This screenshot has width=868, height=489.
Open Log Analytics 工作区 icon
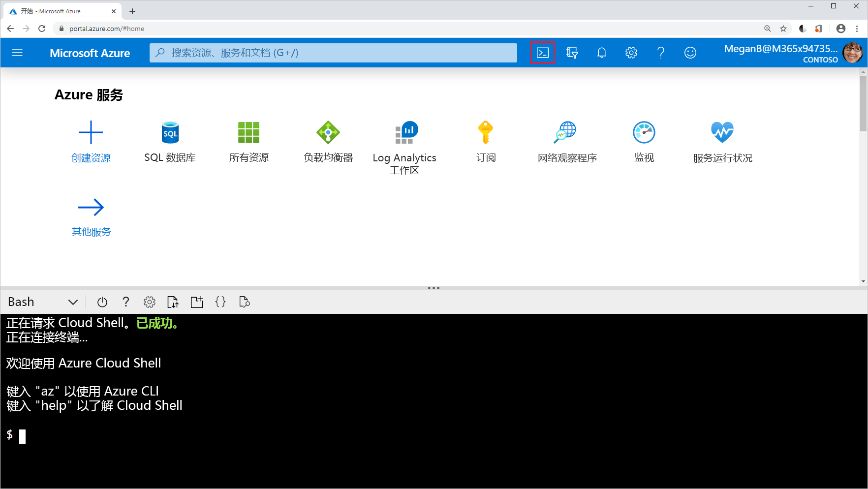pos(406,132)
